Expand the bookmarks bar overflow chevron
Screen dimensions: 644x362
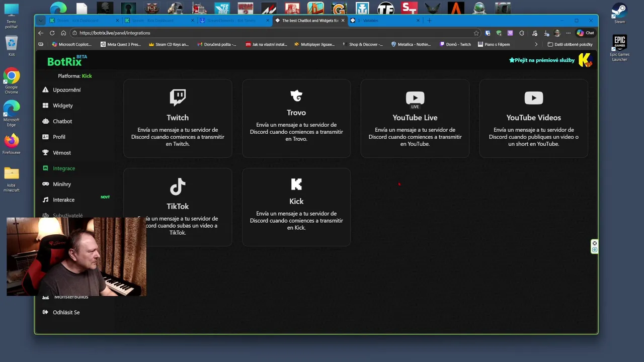click(x=536, y=44)
